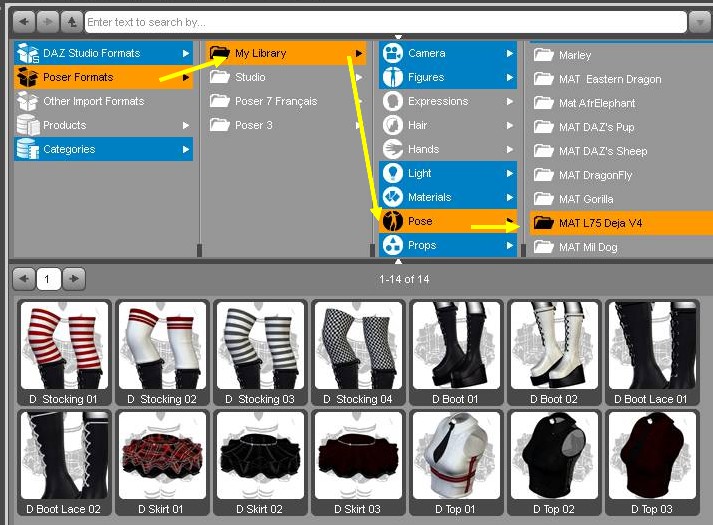Image resolution: width=713 pixels, height=525 pixels.
Task: Open the MAT Eastern Dragon folder
Action: pos(621,79)
